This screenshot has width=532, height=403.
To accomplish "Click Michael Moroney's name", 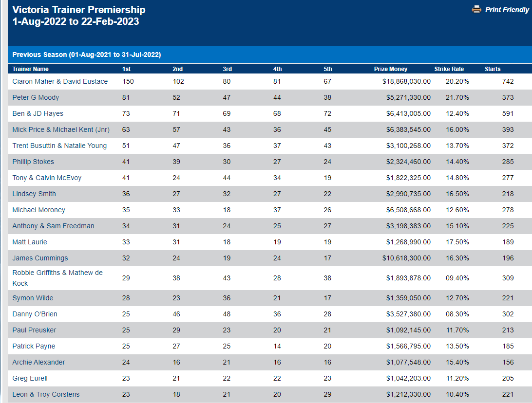I will click(x=38, y=210).
